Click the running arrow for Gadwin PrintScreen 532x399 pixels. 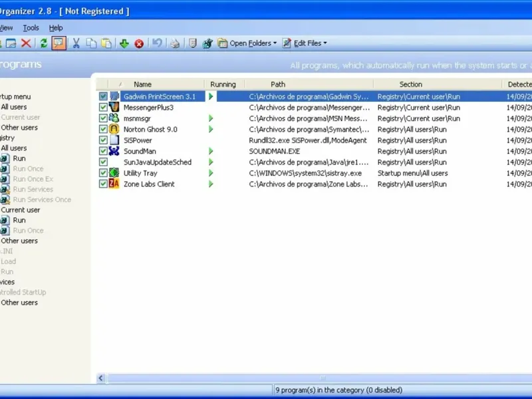(211, 96)
